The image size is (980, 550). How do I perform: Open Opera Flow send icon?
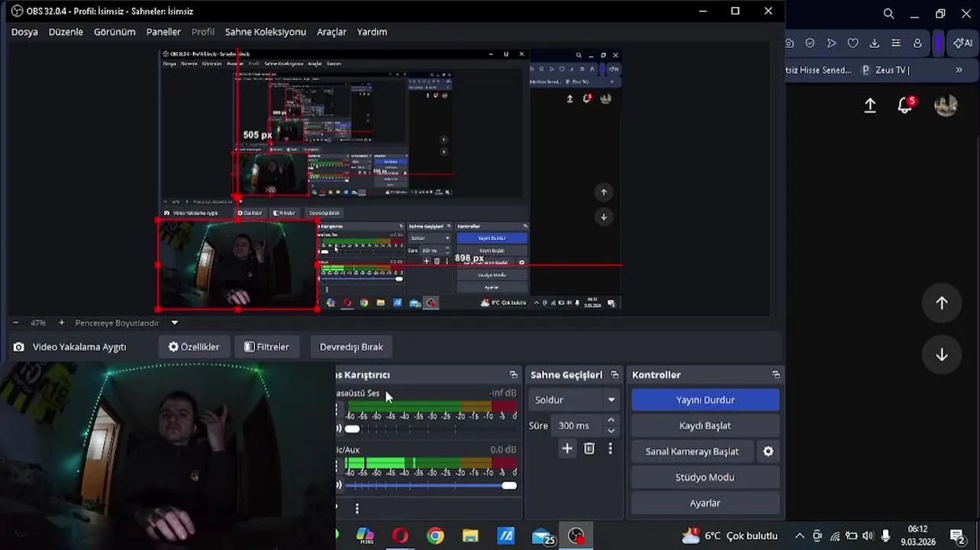[x=832, y=44]
